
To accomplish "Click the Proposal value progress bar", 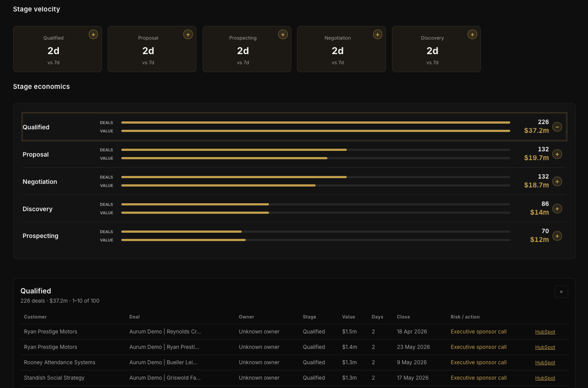I will (316, 158).
